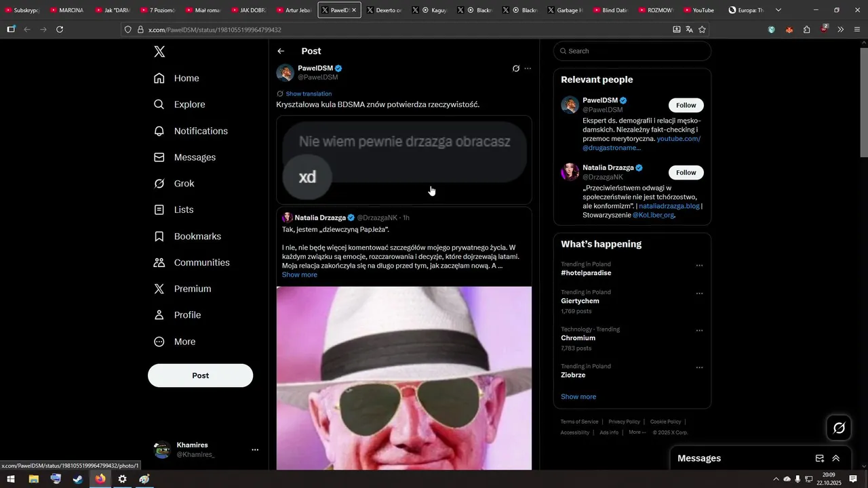The image size is (868, 488).
Task: Open options for Chromium trend
Action: tap(699, 331)
